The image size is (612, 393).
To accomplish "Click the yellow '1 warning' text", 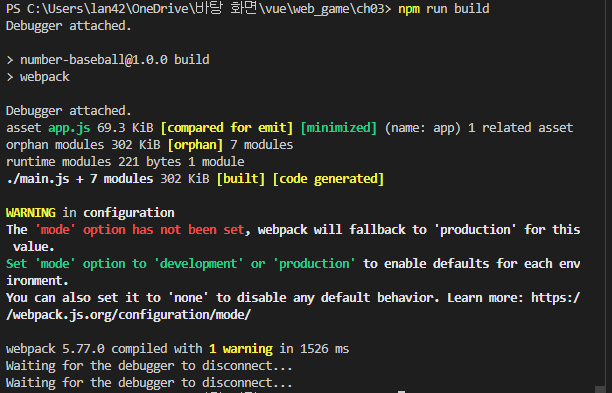I will tap(241, 349).
